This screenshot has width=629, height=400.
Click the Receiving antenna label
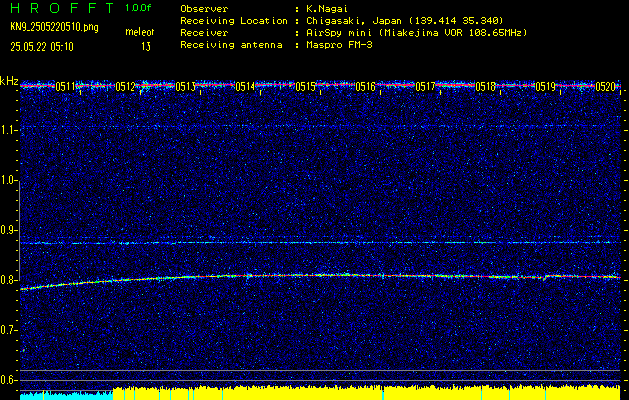pos(231,45)
